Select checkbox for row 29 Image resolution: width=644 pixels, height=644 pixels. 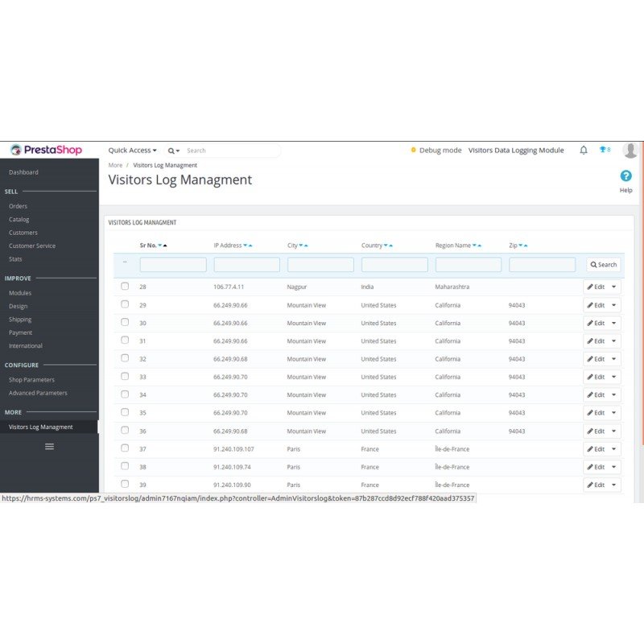coord(125,304)
